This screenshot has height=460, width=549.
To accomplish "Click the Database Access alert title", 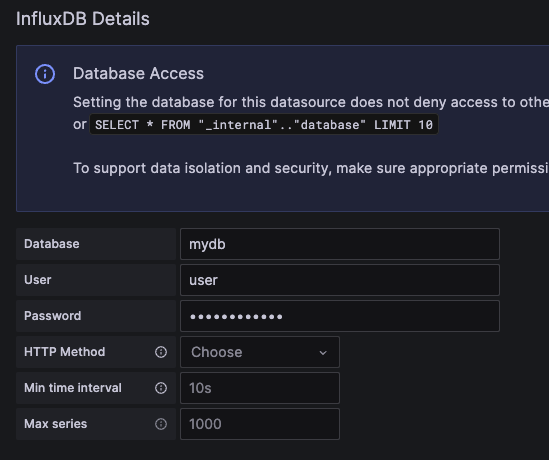I will tap(138, 74).
